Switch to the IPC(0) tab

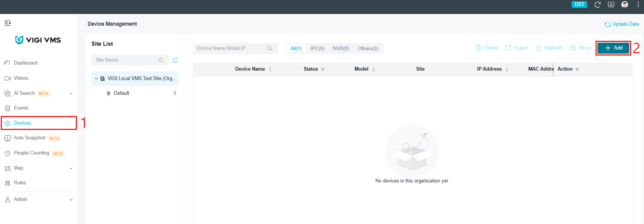317,48
